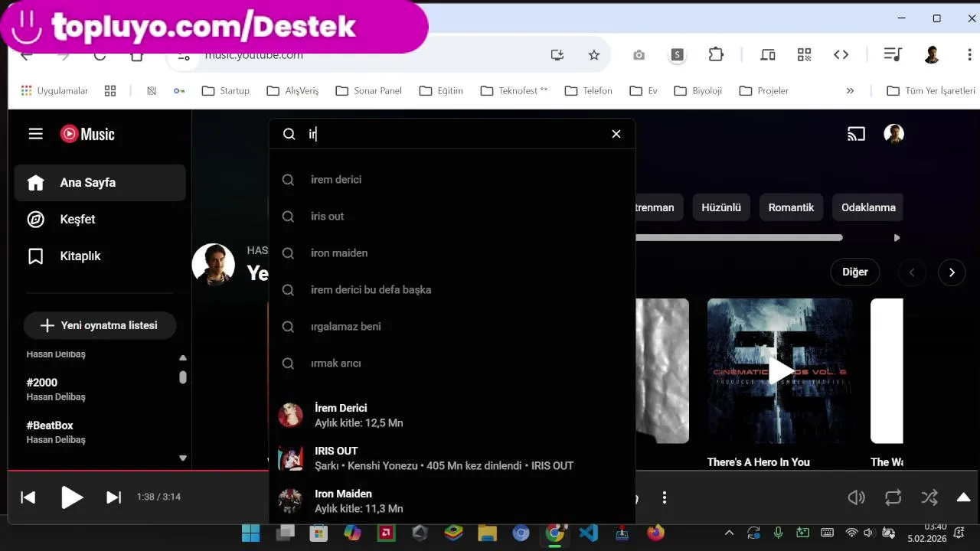
Task: Play There's A Hero In You thumbnail
Action: point(779,371)
